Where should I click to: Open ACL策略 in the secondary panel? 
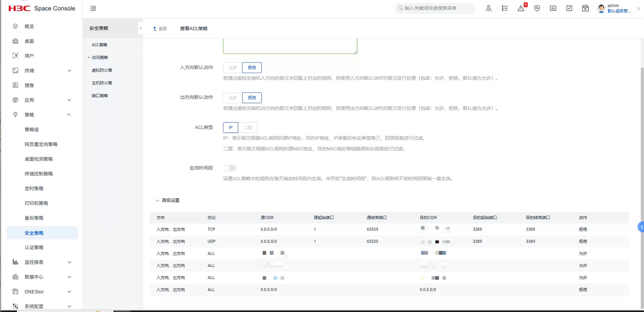[100, 45]
